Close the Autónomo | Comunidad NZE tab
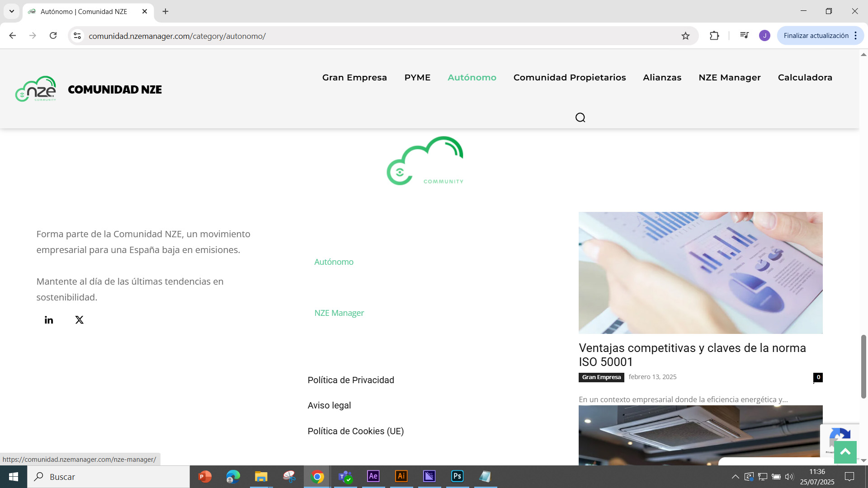This screenshot has width=868, height=488. [x=145, y=11]
